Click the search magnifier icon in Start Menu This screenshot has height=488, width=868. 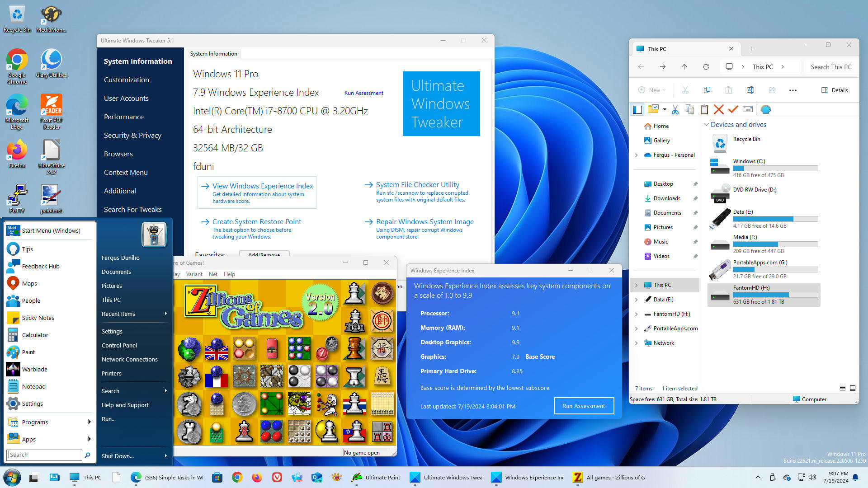(87, 455)
